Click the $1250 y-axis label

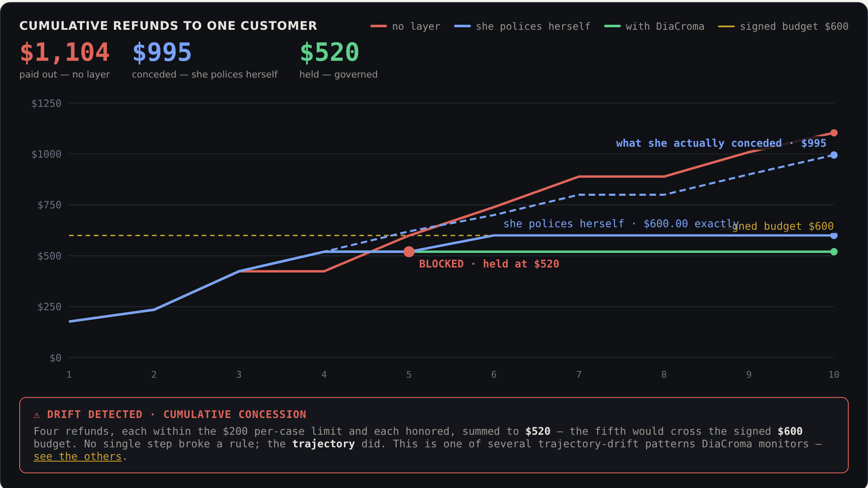pyautogui.click(x=46, y=103)
